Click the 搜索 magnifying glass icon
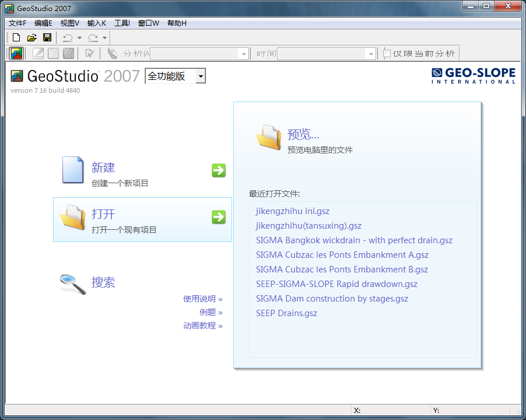 pyautogui.click(x=73, y=284)
